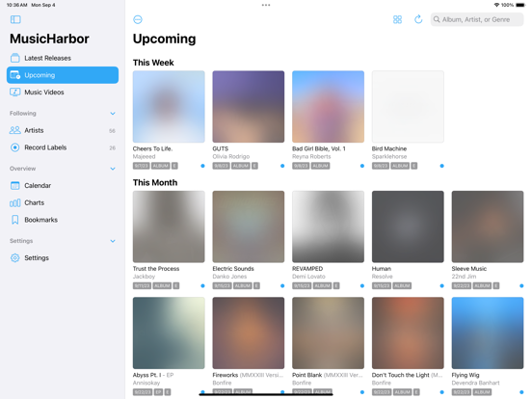This screenshot has width=532, height=399.
Task: Toggle the sidebar panel icon
Action: (15, 19)
